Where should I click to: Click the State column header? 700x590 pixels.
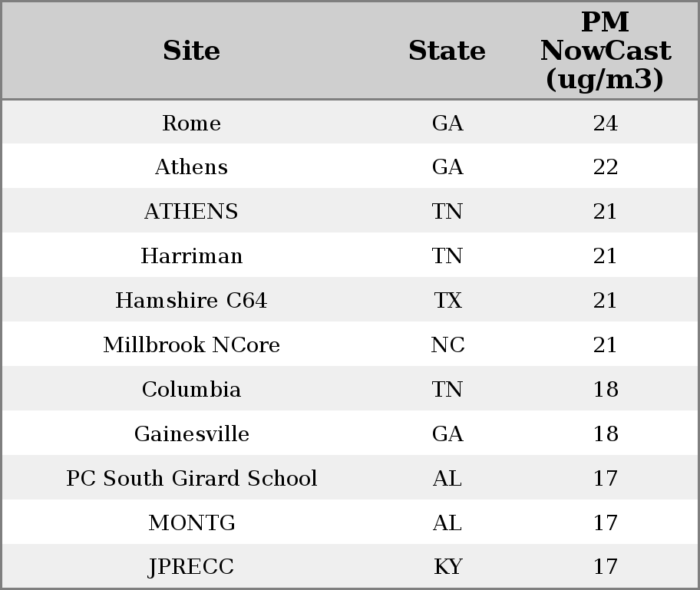pyautogui.click(x=447, y=51)
